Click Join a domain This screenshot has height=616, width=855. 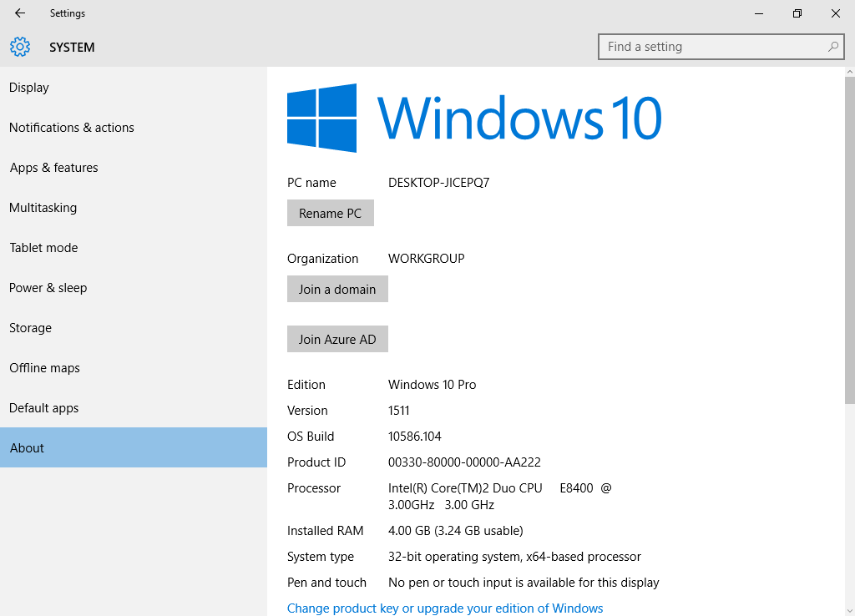[x=337, y=289]
